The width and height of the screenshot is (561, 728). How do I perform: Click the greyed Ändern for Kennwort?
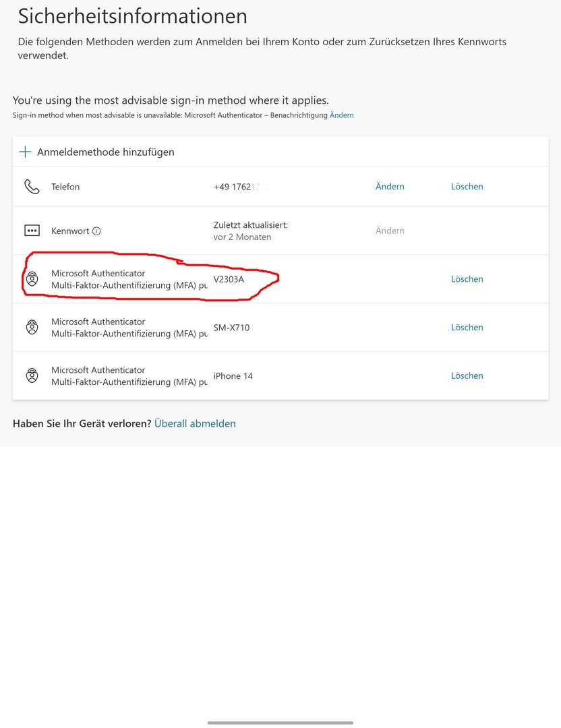click(x=390, y=231)
